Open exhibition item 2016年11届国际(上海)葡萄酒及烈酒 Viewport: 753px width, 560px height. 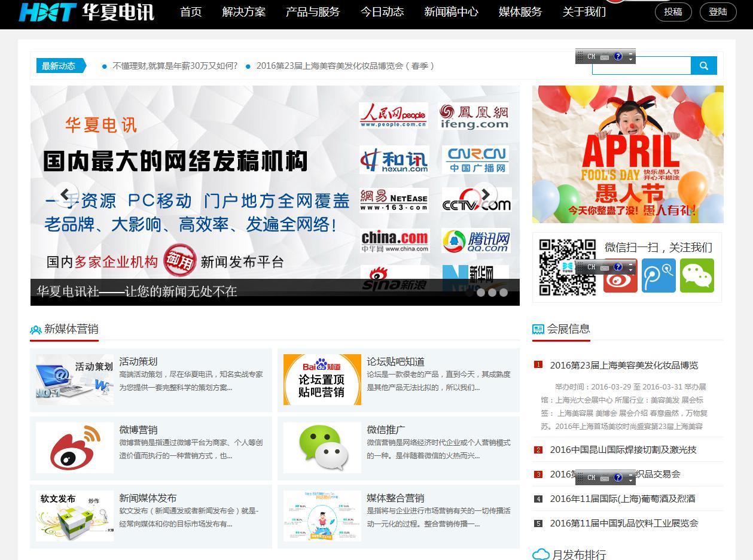click(623, 498)
